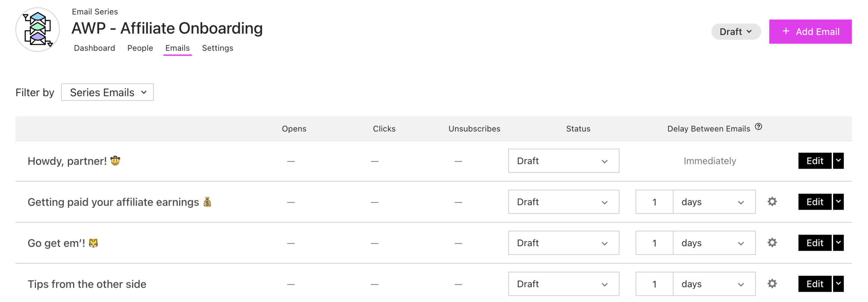
Task: Click the Delay Between Emails header text
Action: (708, 129)
